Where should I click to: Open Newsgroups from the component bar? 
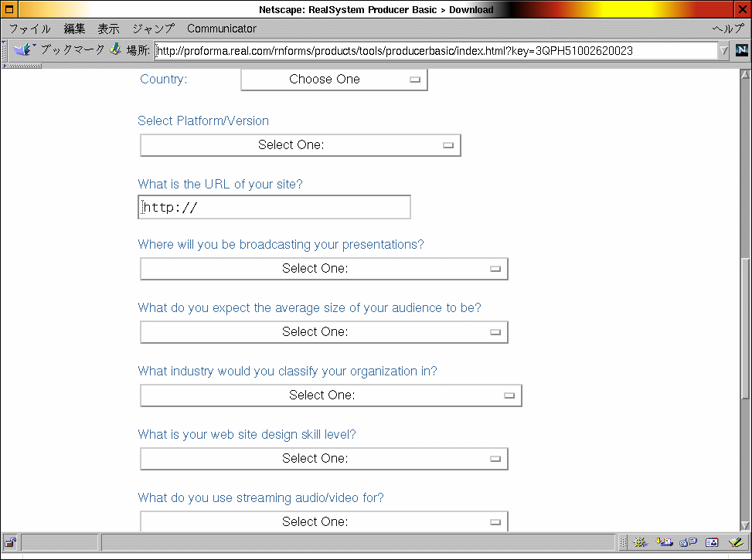688,542
